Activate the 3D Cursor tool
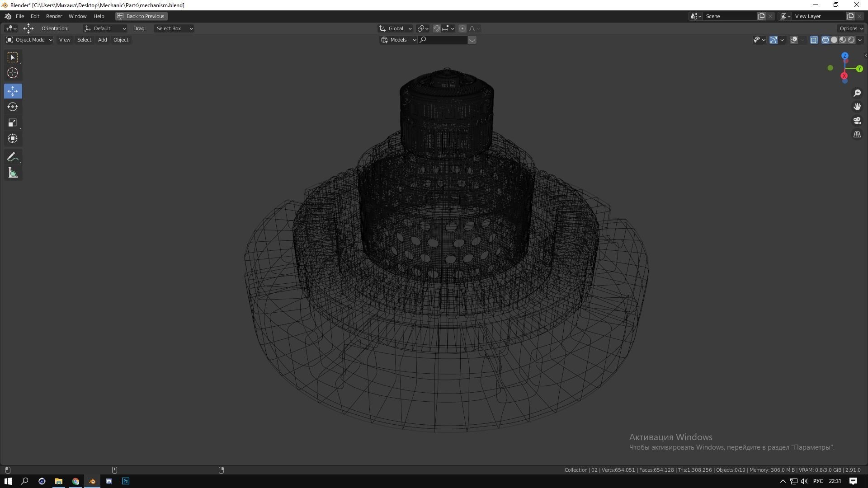 (13, 73)
